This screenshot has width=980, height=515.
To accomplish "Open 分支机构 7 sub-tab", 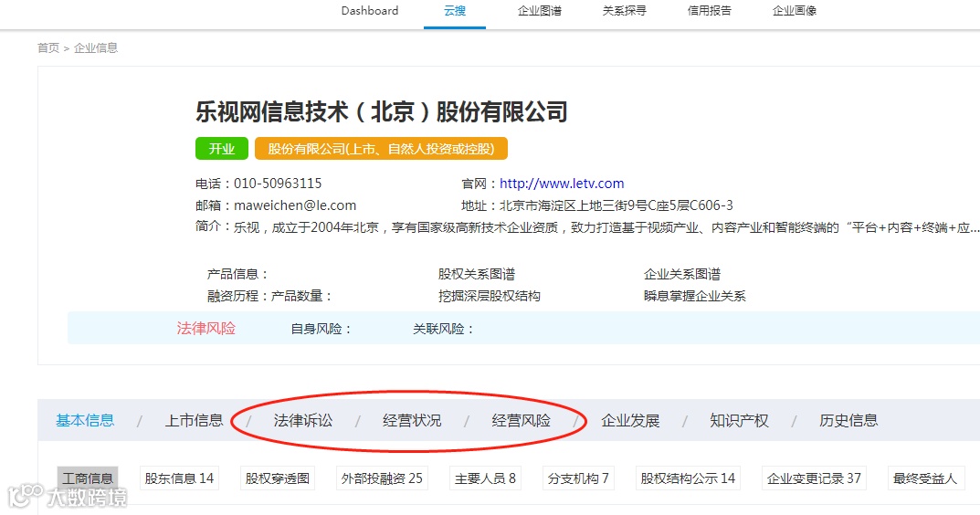I will (x=578, y=478).
